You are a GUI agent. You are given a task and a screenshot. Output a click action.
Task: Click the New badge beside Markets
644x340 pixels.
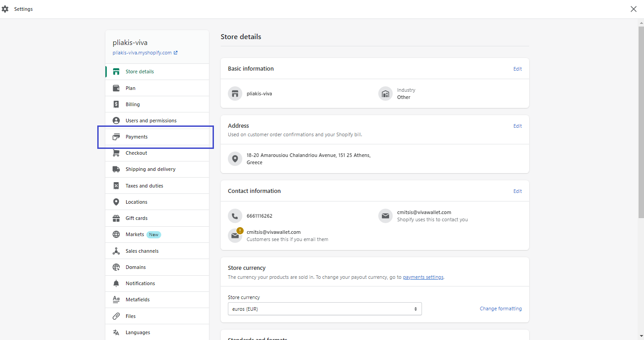tap(154, 235)
